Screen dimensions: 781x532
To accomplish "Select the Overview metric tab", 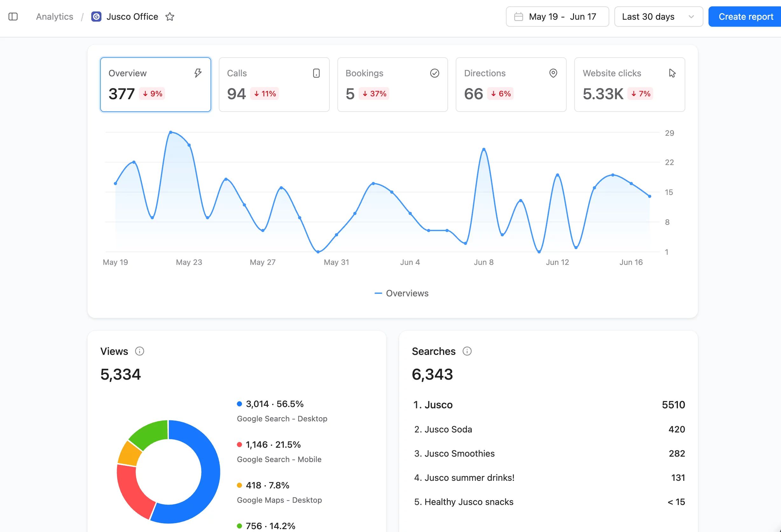I will (156, 84).
